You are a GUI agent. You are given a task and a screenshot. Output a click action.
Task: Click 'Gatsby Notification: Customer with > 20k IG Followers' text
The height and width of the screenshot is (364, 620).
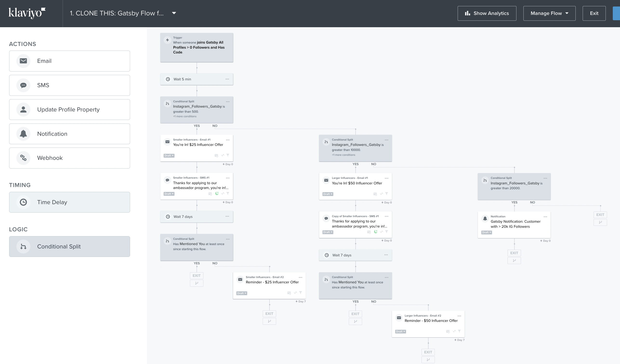[x=515, y=224]
